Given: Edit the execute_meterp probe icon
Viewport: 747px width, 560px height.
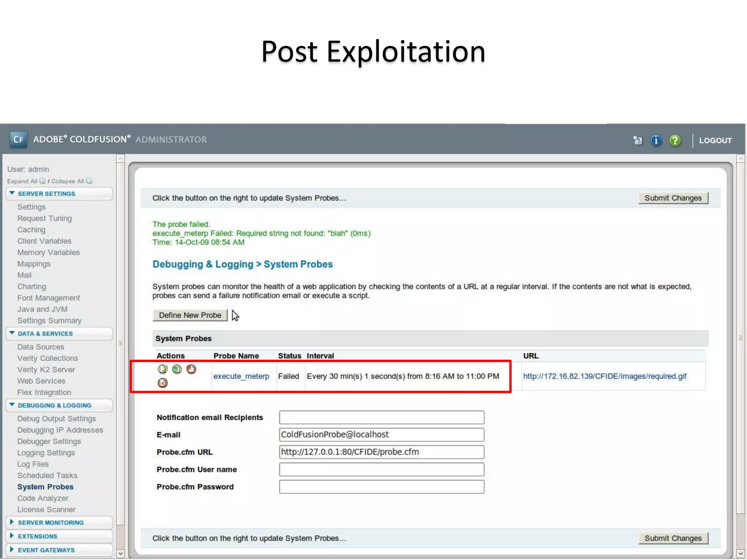Looking at the screenshot, I should (162, 369).
